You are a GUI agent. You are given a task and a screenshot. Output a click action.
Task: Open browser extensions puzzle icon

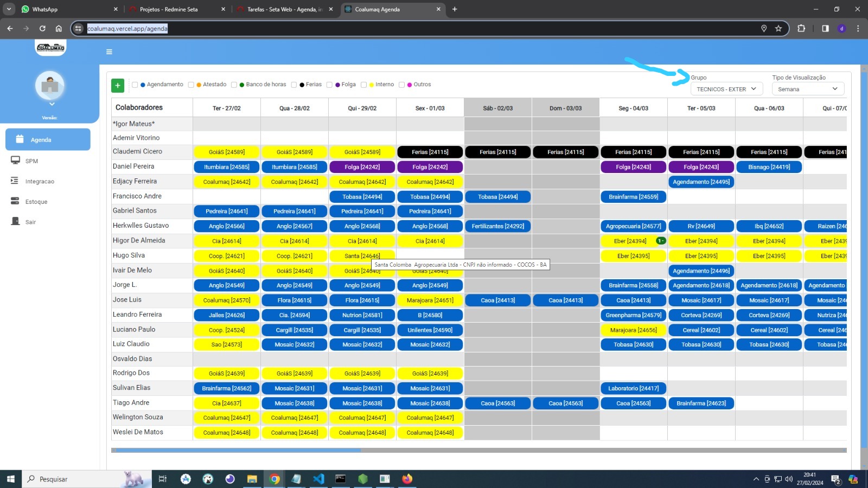click(801, 28)
